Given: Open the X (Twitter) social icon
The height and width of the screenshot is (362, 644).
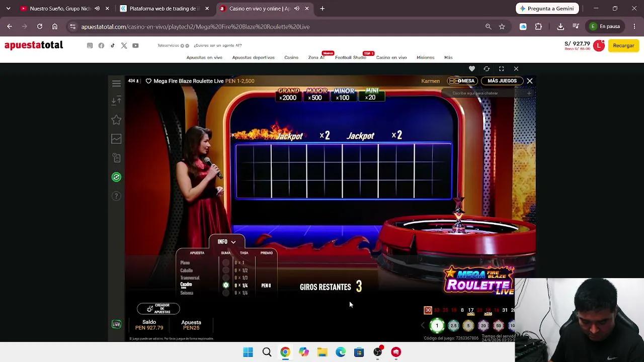Looking at the screenshot, I should 124,45.
